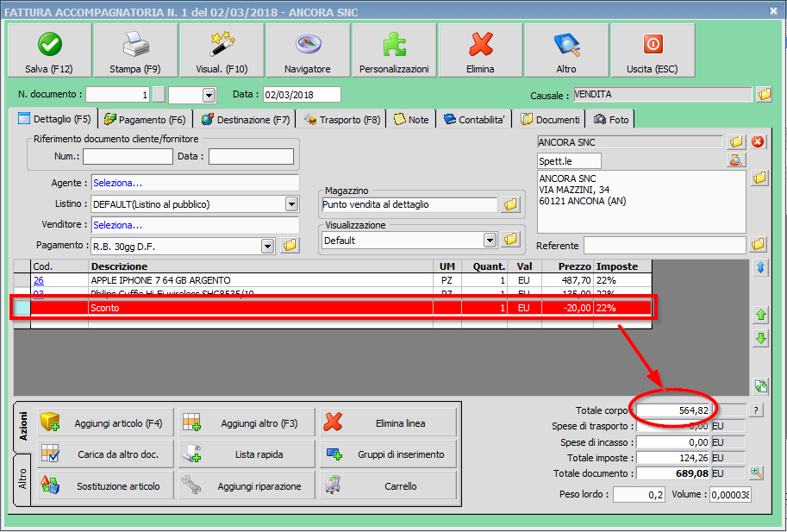Move row down with green down arrow

click(x=761, y=339)
